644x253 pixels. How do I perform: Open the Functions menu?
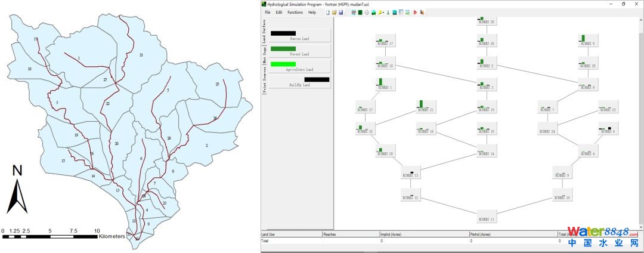tap(295, 13)
